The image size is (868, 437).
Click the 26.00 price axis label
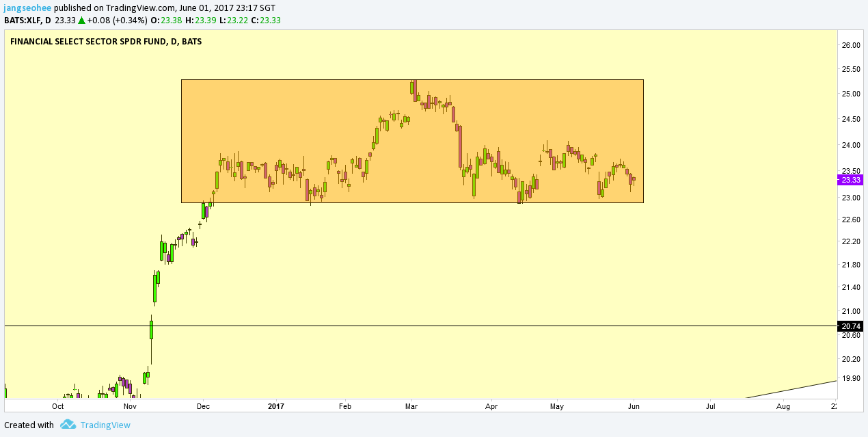[x=851, y=45]
